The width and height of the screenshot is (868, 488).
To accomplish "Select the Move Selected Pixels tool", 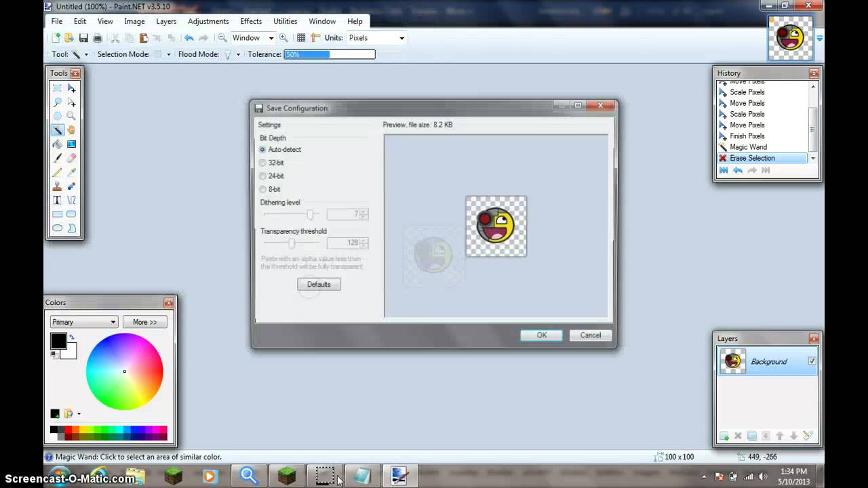I will pos(71,88).
